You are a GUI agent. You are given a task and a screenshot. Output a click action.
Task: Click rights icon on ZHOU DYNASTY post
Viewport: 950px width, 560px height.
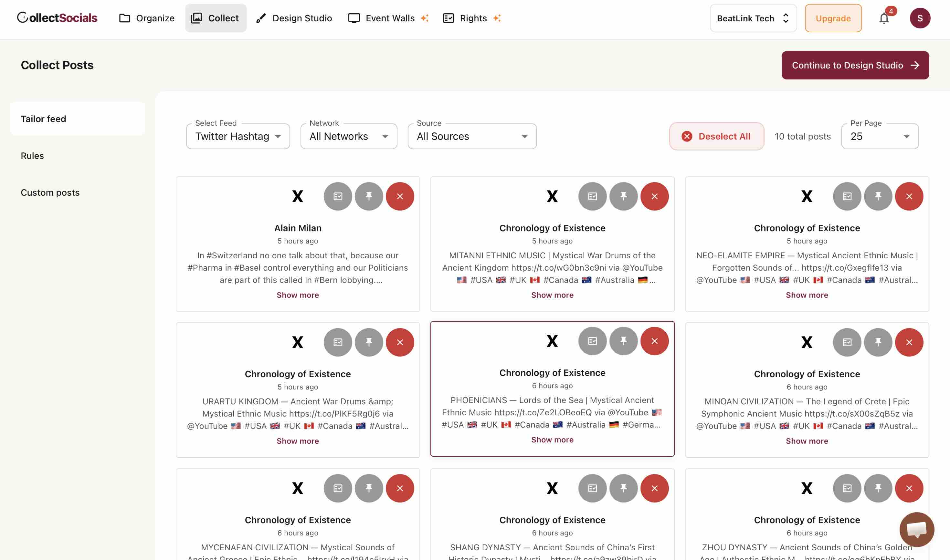point(847,488)
